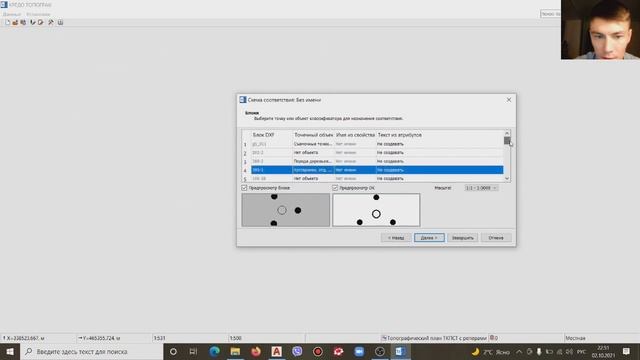Screen dimensions: 640x360
Task: Click 'Не создавать' cell in row 3
Action: coord(390,161)
